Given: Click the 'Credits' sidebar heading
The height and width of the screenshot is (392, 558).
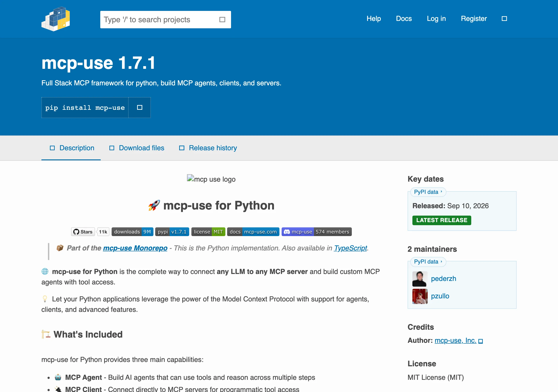Looking at the screenshot, I should 421,327.
